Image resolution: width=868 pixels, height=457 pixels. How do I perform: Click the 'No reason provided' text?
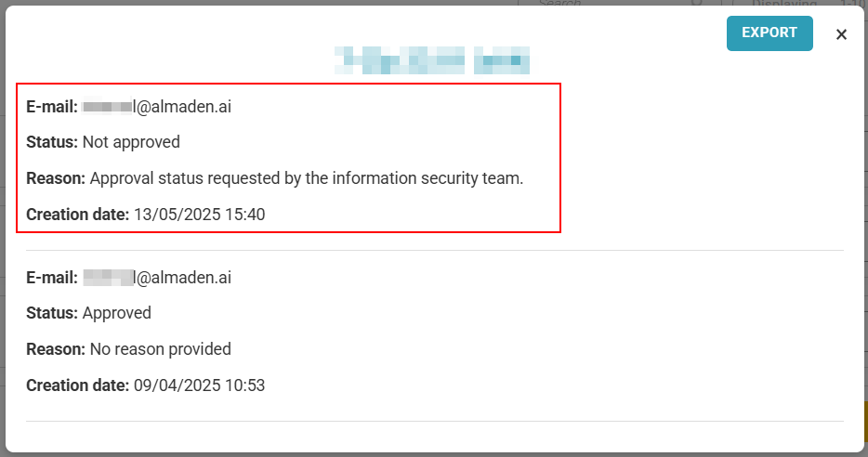click(x=161, y=349)
